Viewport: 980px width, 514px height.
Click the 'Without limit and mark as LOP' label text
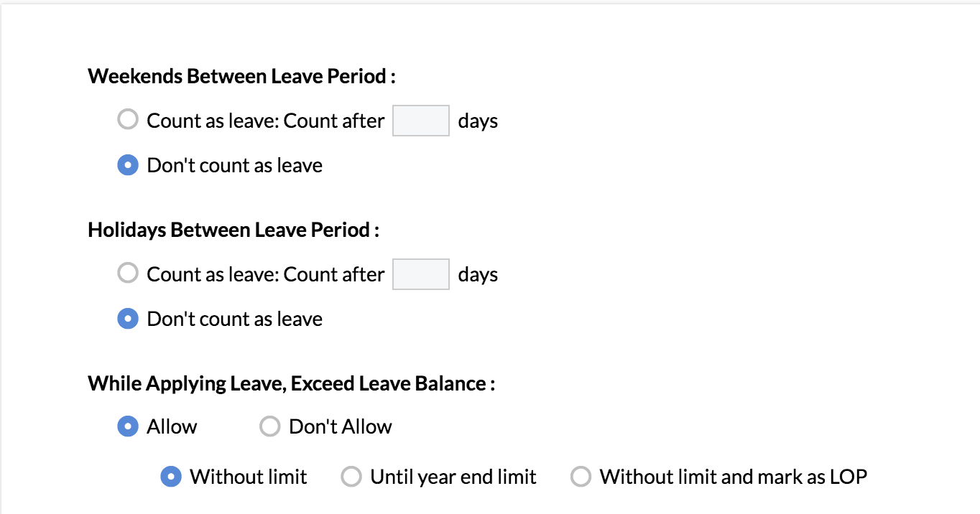[x=733, y=477]
